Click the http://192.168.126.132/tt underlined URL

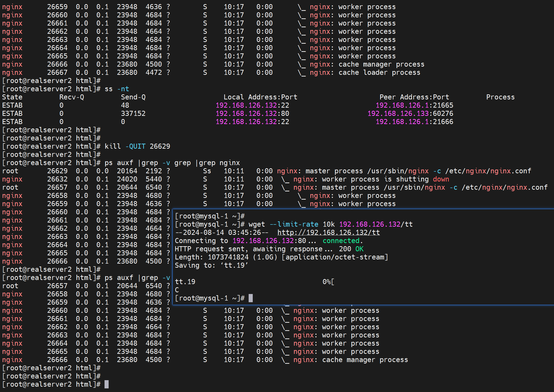click(328, 232)
